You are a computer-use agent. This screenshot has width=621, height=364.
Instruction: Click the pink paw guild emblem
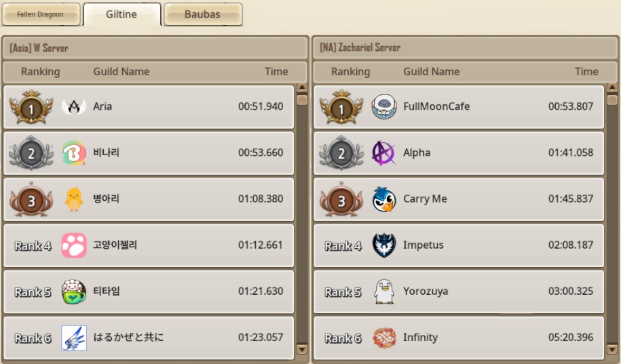pyautogui.click(x=74, y=245)
